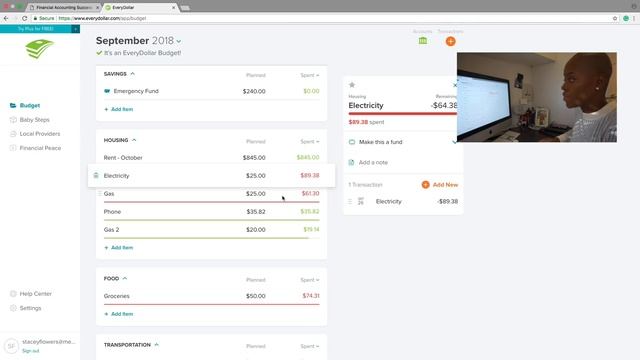Favorite Electricity with the star icon
Viewport: 640px width, 360px height.
click(352, 85)
